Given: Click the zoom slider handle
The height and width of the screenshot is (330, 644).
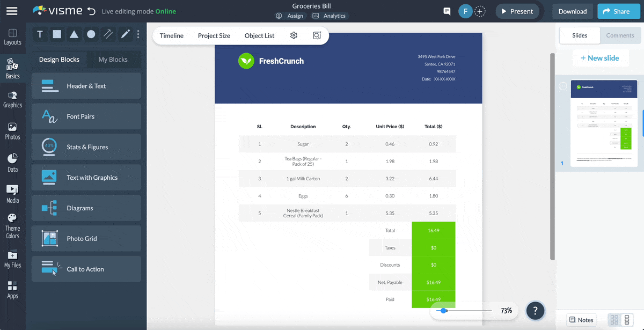Looking at the screenshot, I should coord(444,311).
